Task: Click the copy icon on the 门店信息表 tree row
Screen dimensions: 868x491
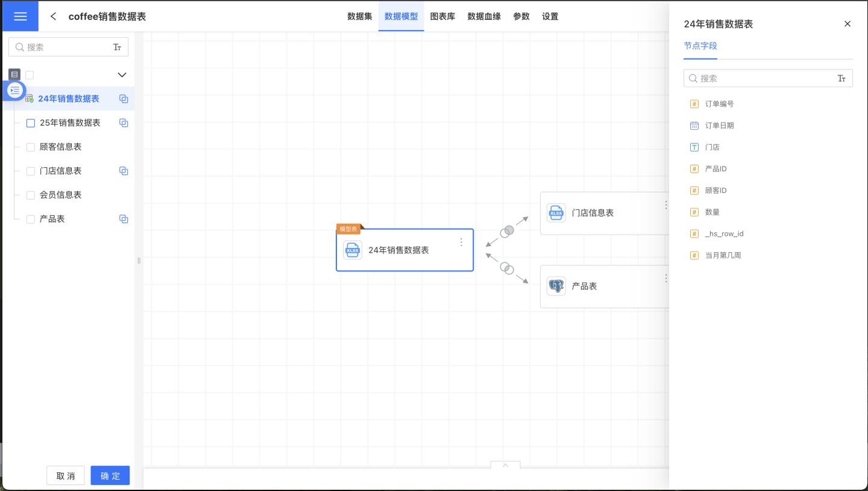Action: point(124,171)
